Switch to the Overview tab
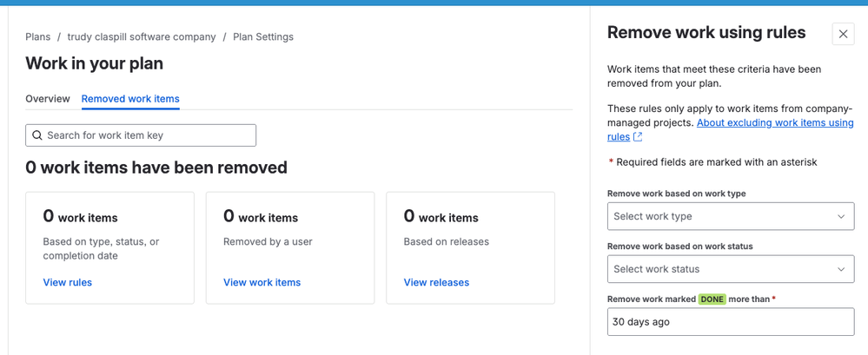Screen dimensions: 868x355 pos(48,99)
